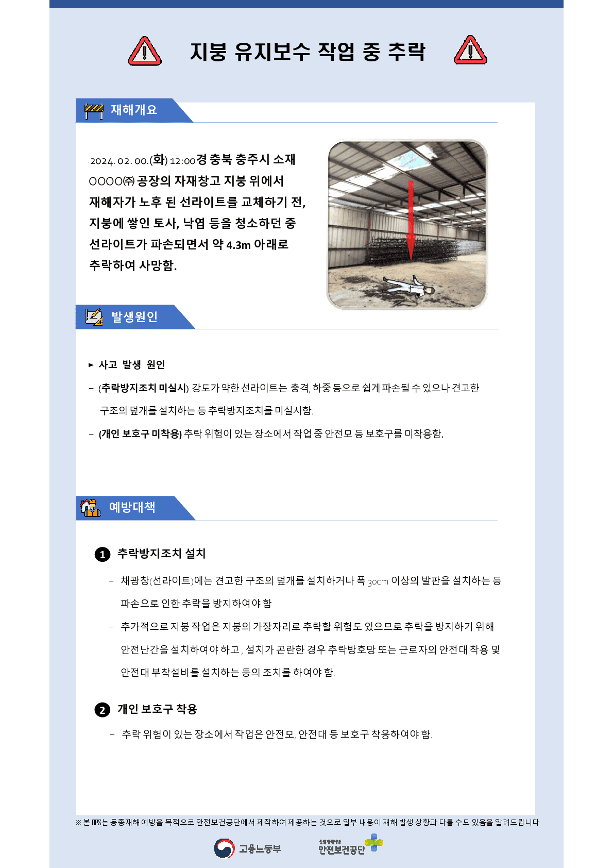Click the red falling arrow in photo
The height and width of the screenshot is (868, 613).
411,221
